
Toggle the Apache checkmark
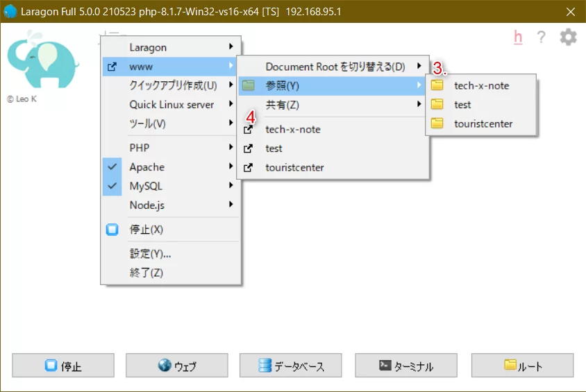[112, 167]
